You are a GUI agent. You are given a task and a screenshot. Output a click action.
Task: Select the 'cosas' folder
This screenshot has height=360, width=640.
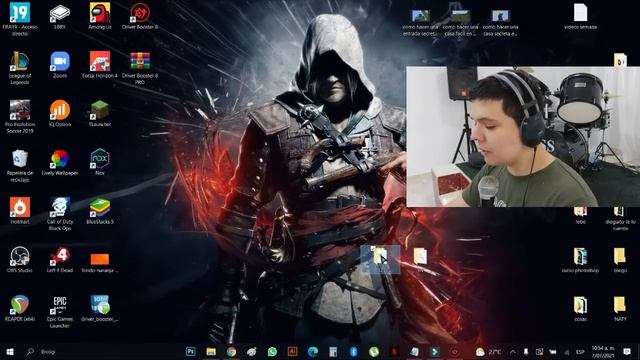pos(580,308)
